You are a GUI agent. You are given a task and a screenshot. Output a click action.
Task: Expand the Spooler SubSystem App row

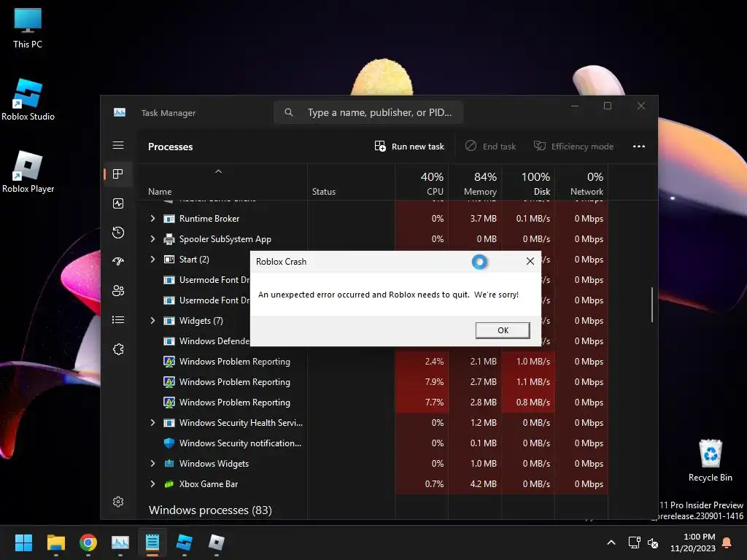152,239
